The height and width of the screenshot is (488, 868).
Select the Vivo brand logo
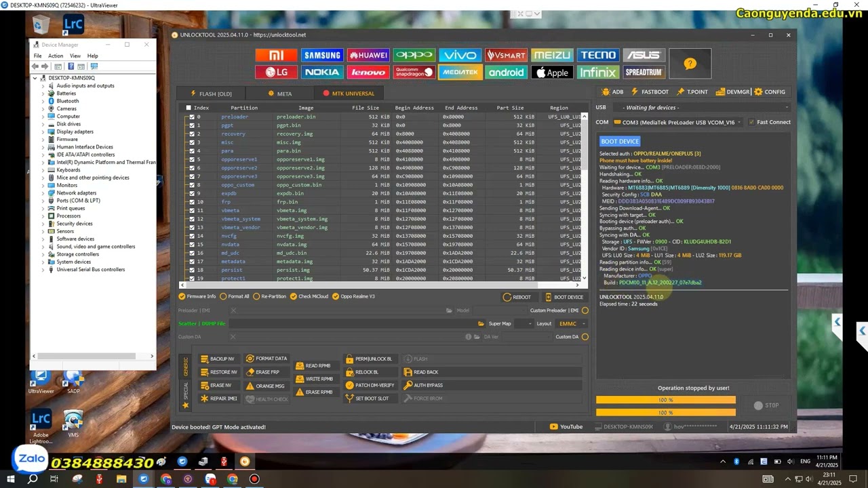(460, 55)
